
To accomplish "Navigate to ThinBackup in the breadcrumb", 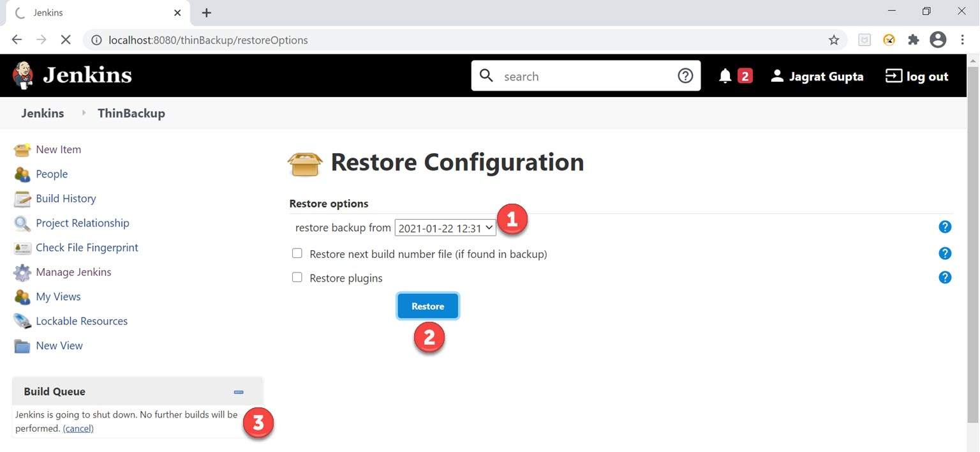I will coord(131,113).
